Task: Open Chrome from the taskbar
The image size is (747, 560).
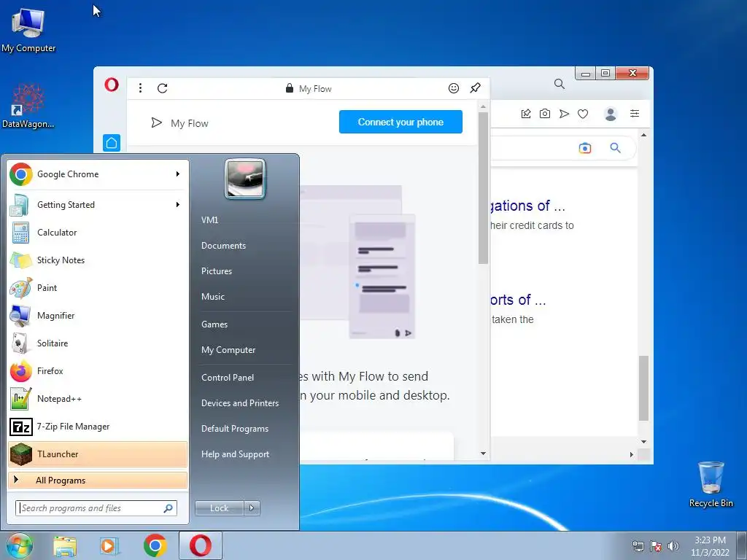Action: pyautogui.click(x=155, y=545)
